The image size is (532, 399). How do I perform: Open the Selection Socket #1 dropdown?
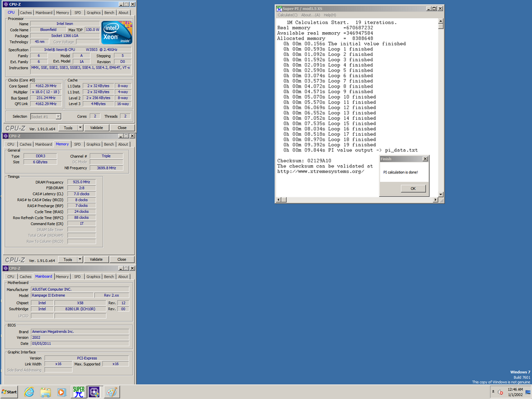click(x=46, y=116)
